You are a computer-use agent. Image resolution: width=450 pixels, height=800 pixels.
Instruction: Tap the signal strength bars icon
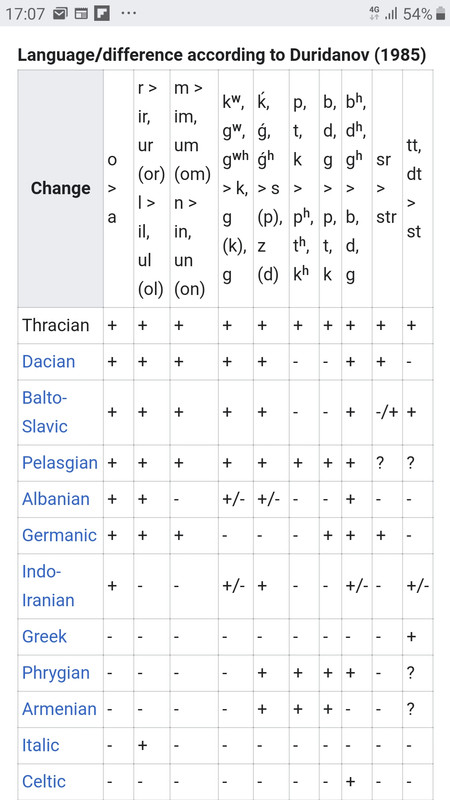point(391,14)
